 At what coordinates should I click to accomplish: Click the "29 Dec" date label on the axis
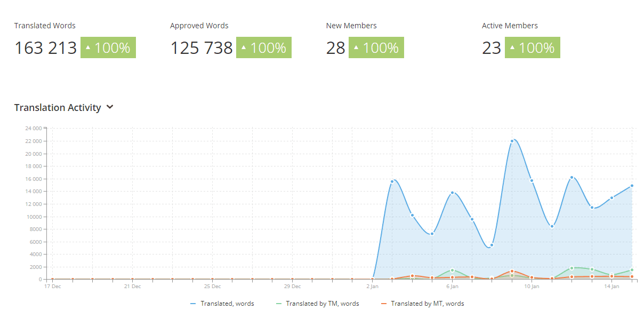coord(292,287)
